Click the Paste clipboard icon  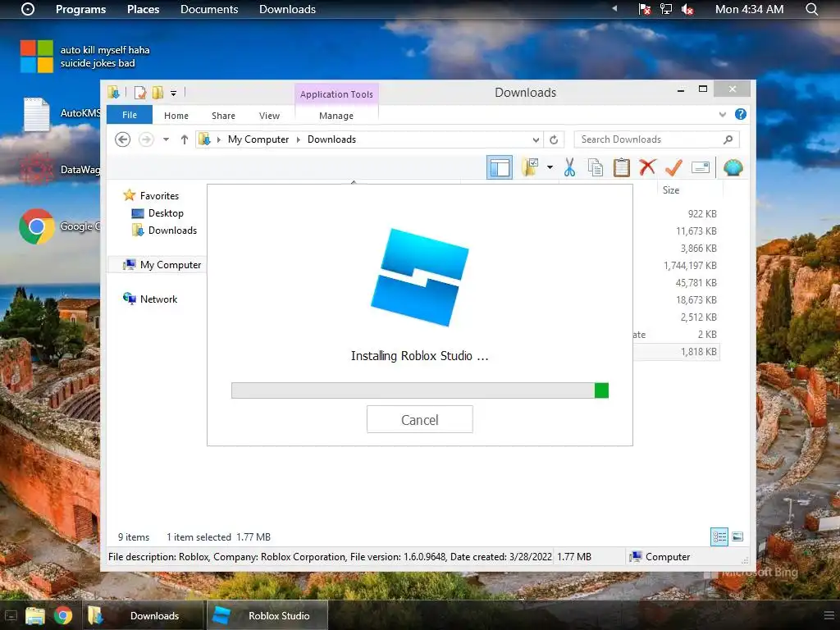622,167
